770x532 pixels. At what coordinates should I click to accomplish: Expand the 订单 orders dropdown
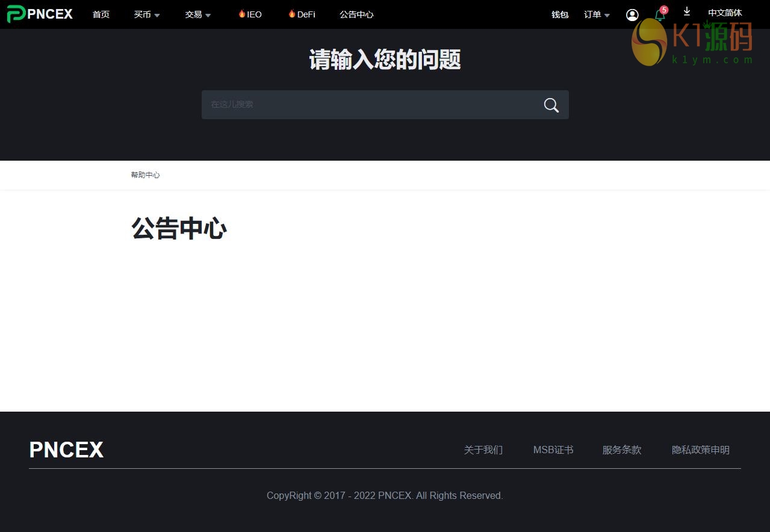pyautogui.click(x=597, y=14)
